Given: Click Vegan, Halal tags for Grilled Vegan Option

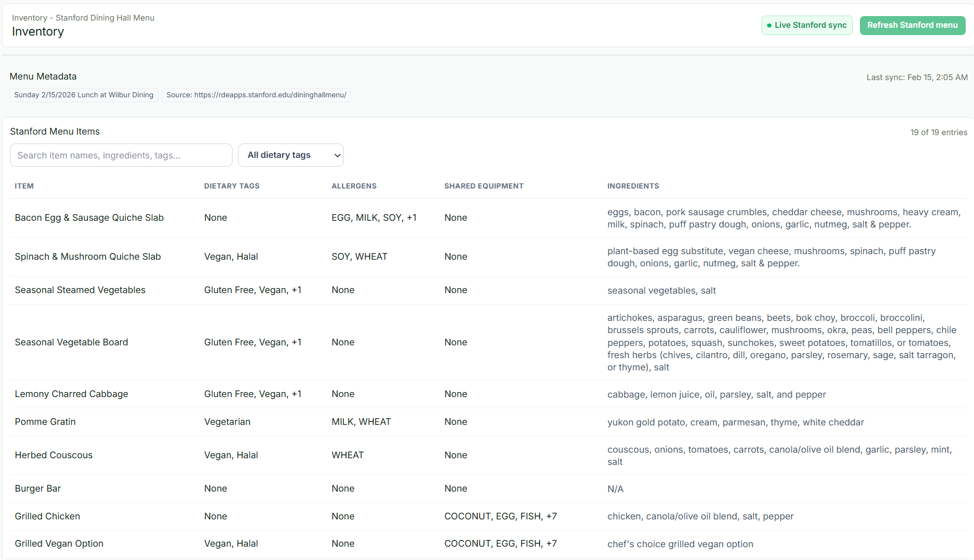Looking at the screenshot, I should point(231,543).
